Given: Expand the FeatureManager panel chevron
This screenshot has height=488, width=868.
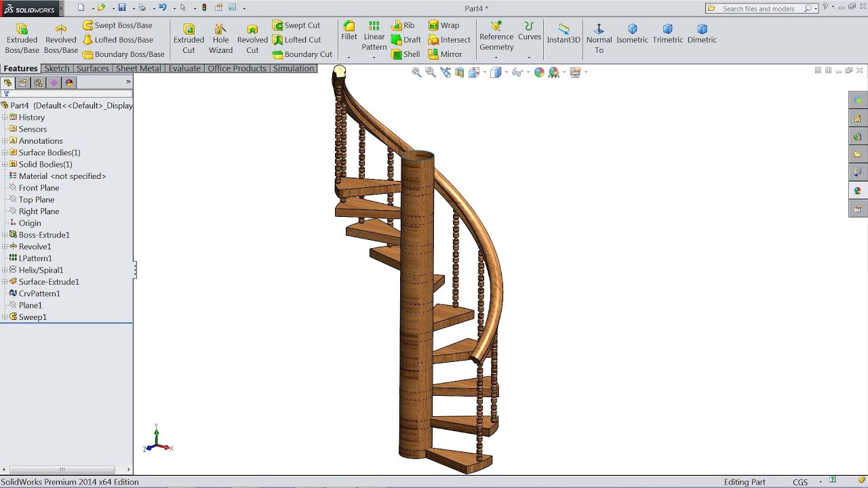Looking at the screenshot, I should coord(128,82).
